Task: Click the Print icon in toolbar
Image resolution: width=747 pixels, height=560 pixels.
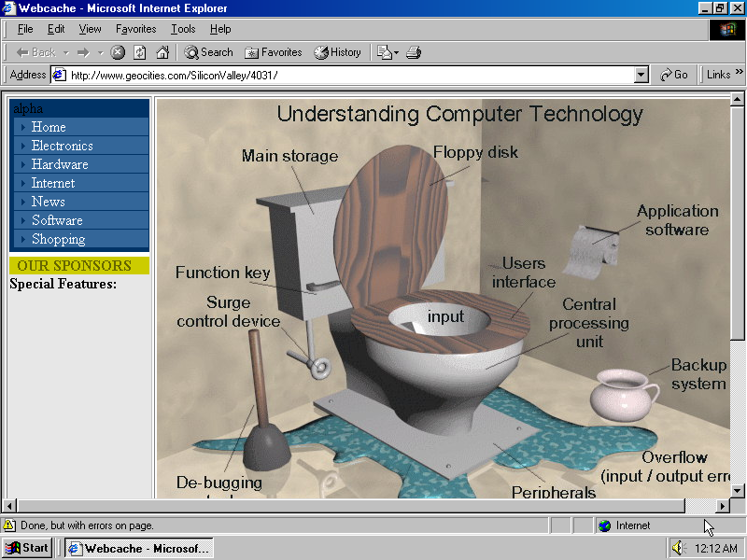Action: pyautogui.click(x=414, y=52)
